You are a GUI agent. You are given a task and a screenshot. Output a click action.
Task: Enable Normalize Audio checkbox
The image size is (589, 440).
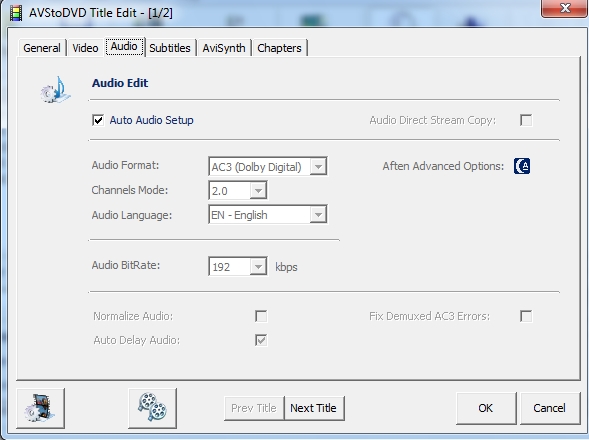(x=261, y=316)
